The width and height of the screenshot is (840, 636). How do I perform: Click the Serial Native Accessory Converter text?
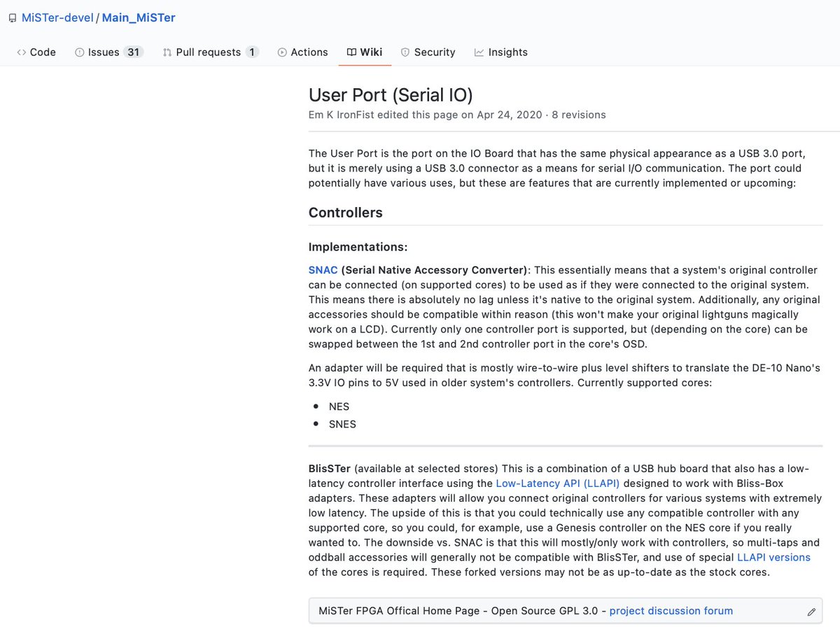click(436, 270)
